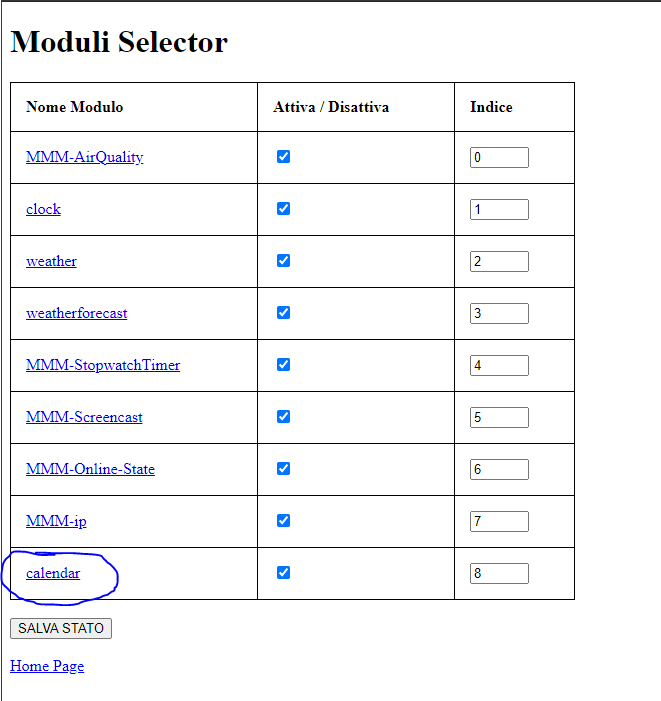661x701 pixels.
Task: Open the clock module link
Action: pyautogui.click(x=43, y=209)
